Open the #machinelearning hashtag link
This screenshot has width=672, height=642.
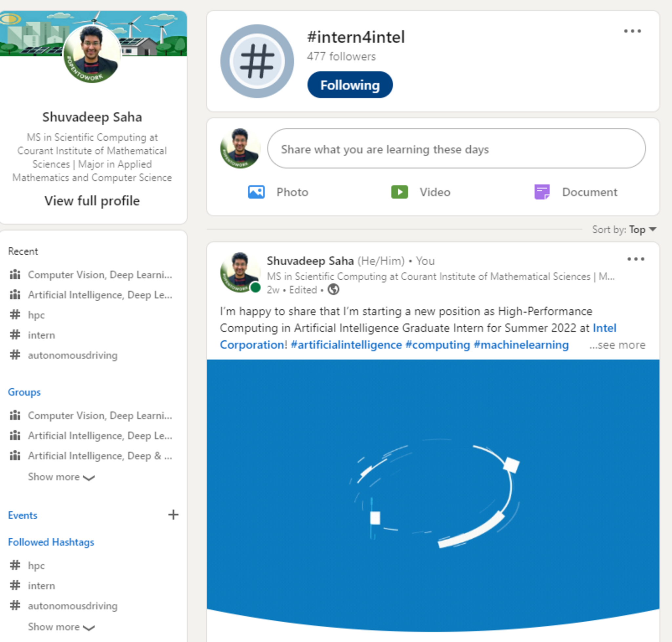521,345
